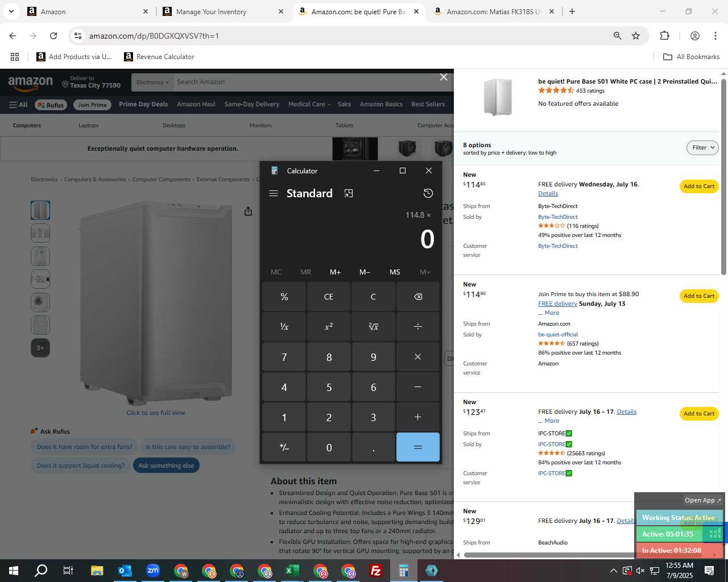Click Chrome reload page icon

click(x=53, y=36)
